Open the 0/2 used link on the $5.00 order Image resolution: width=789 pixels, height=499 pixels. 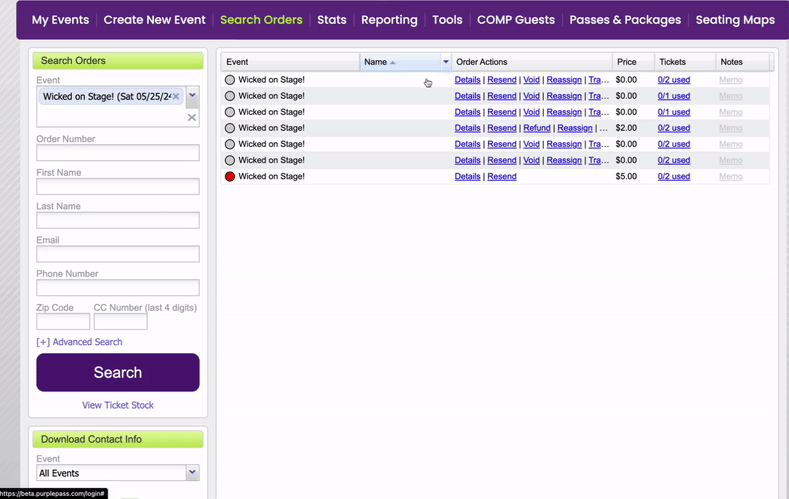(674, 177)
